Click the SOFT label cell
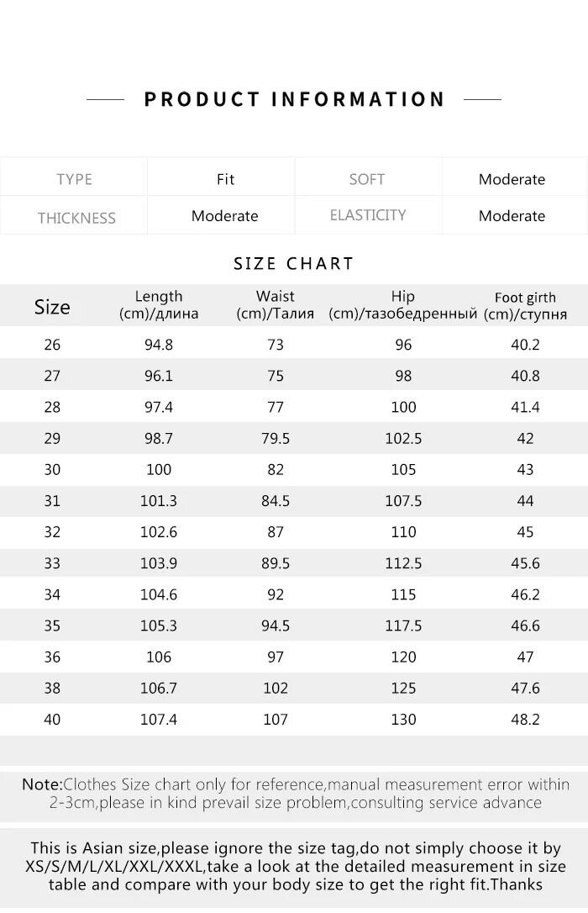 pyautogui.click(x=367, y=179)
